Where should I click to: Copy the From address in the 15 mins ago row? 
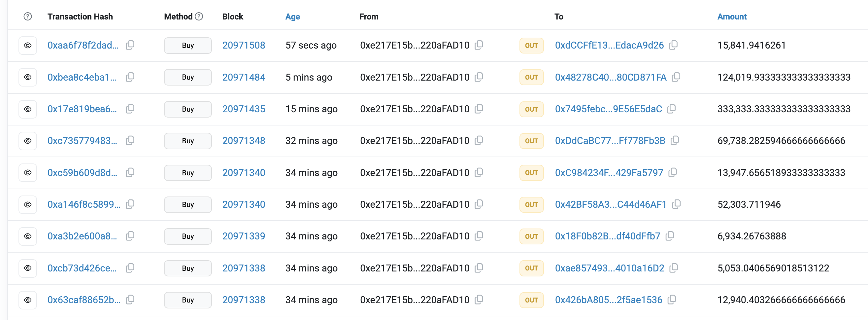click(x=479, y=109)
